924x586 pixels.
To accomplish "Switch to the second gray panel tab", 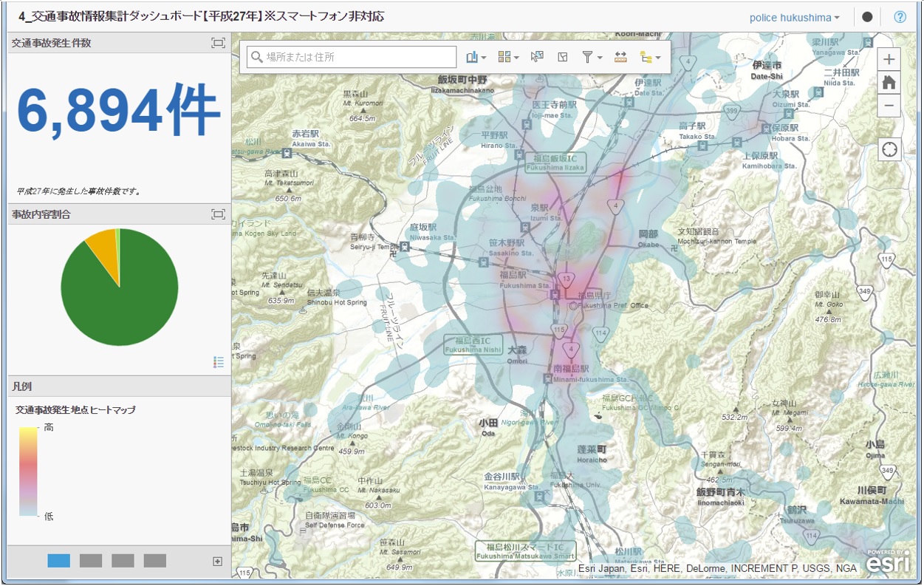I will pos(91,561).
